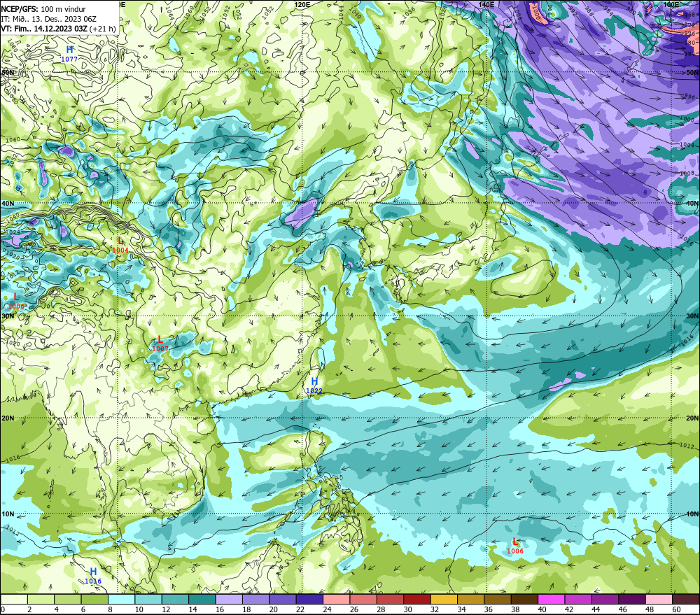This screenshot has width=700, height=615.
Task: Click the light cyan 8–10 legend swatch
Action: coord(121,599)
